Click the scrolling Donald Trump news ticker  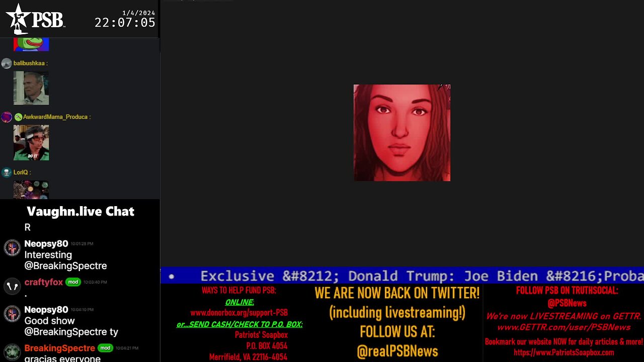pos(402,276)
